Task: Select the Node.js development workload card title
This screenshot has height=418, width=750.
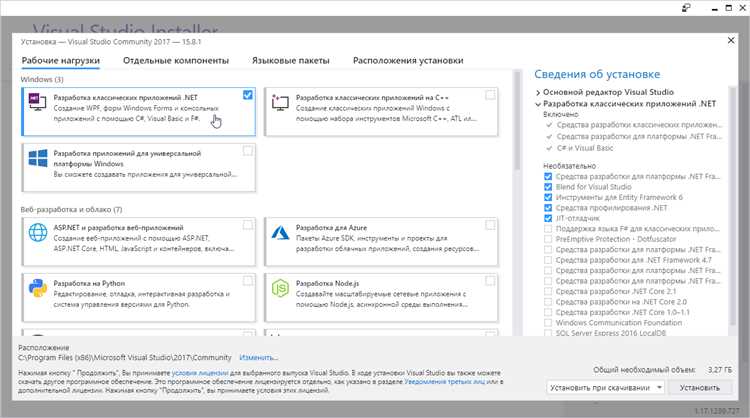Action: tap(327, 283)
